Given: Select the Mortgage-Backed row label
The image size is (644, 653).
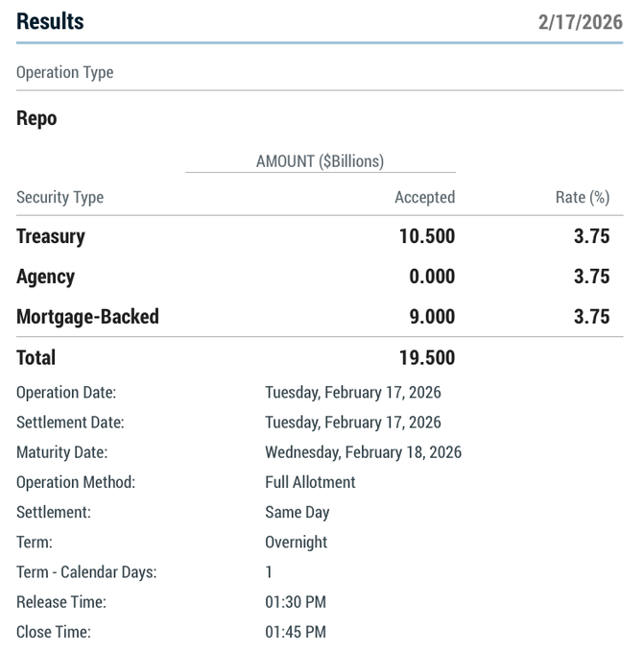Looking at the screenshot, I should coord(87,317).
